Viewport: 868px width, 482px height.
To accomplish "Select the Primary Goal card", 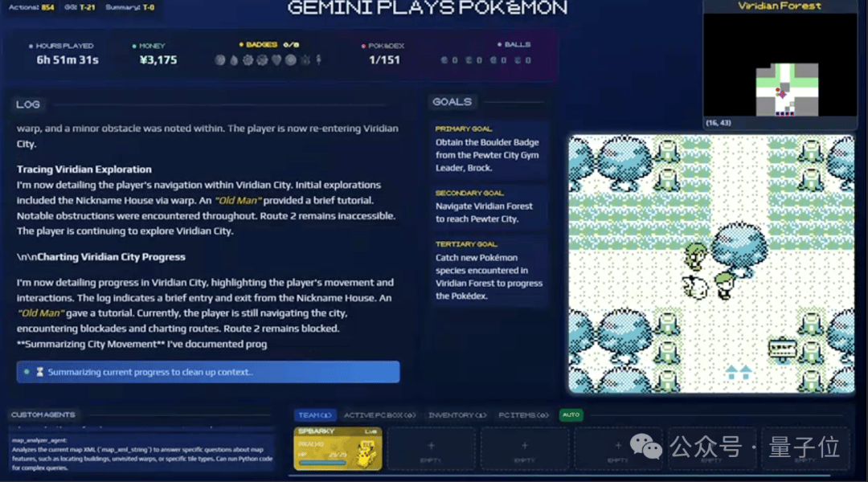I will (489, 149).
